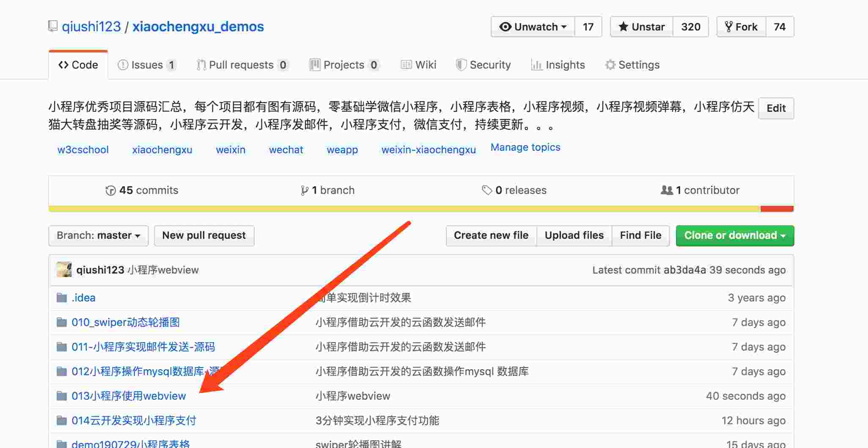The height and width of the screenshot is (448, 868).
Task: Click the weapp topic tag
Action: click(x=342, y=150)
